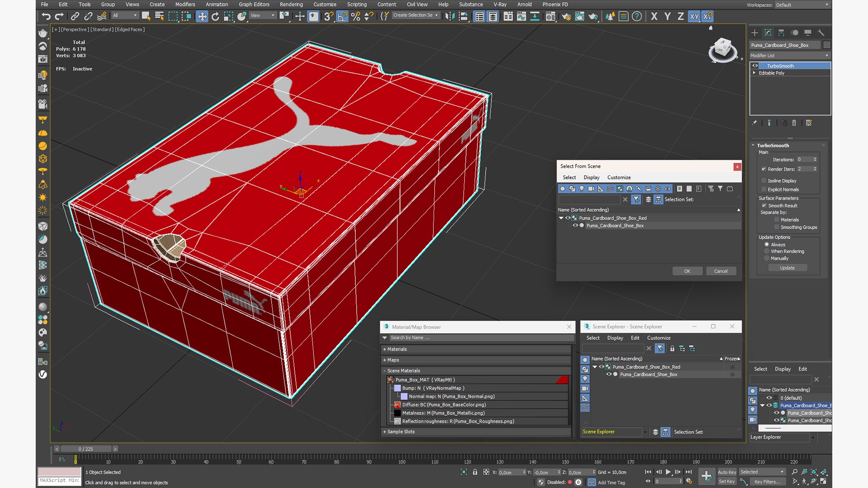Image resolution: width=868 pixels, height=488 pixels.
Task: Open the Render Setup teapot icon
Action: pos(566,16)
